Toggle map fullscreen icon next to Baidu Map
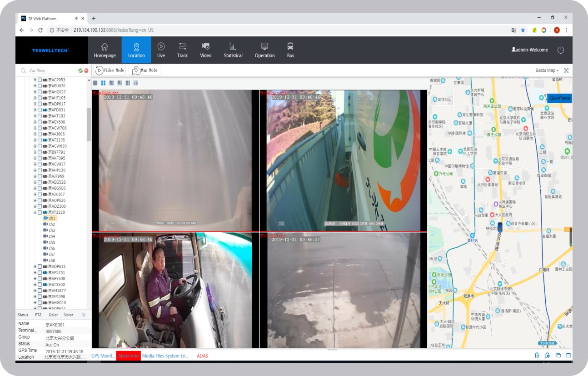 click(x=566, y=70)
